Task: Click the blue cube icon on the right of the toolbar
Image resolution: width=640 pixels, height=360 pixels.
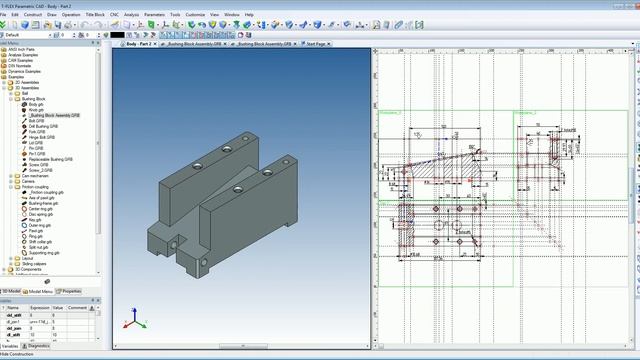Action: pos(317,25)
